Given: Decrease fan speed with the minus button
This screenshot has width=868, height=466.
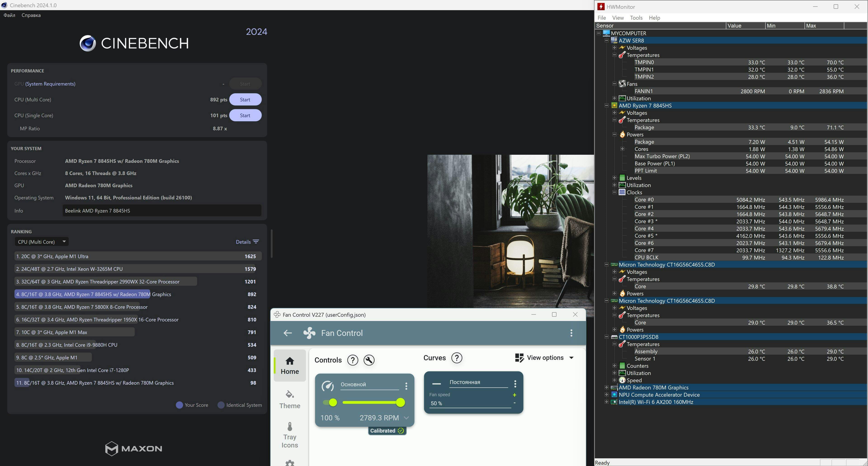Looking at the screenshot, I should (514, 403).
